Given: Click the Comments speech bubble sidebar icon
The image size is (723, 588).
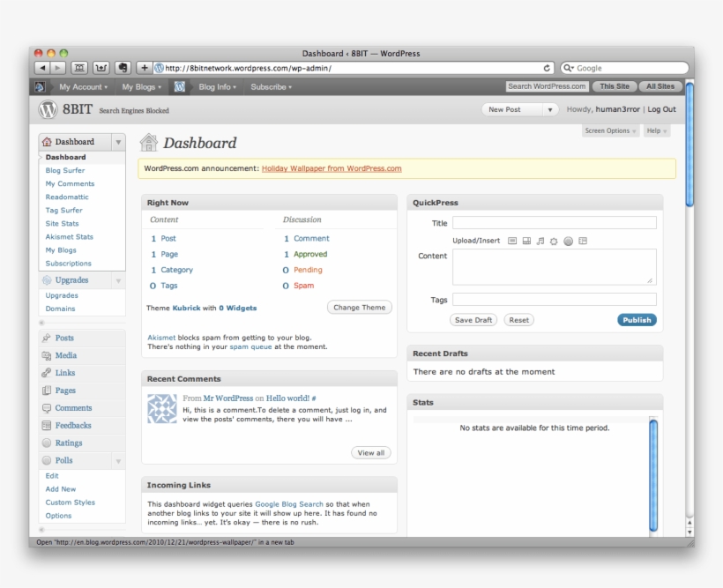Looking at the screenshot, I should (x=47, y=408).
